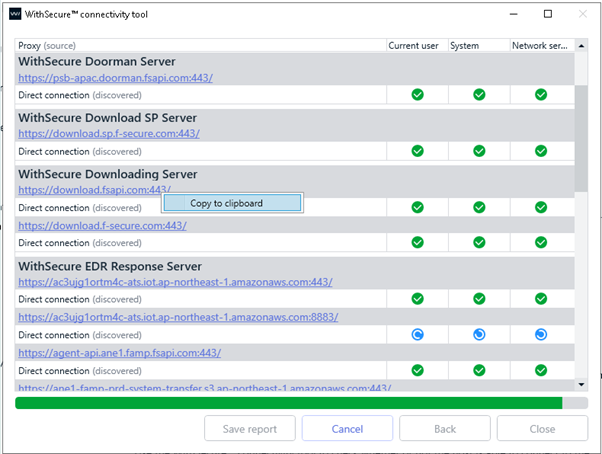Click Network service checkmark for download.f-secure.com
Viewport: 602px width, 454px height.
coord(541,242)
